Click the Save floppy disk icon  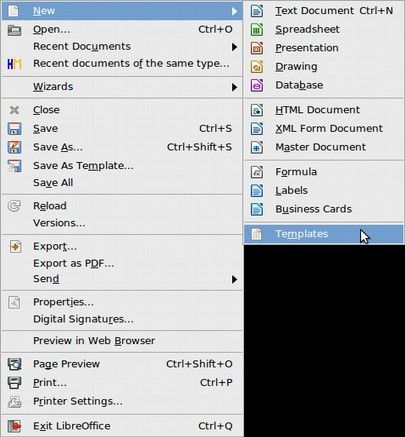[x=14, y=129]
